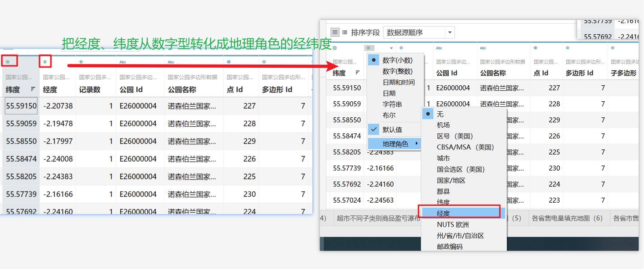Image resolution: width=644 pixels, height=269 pixels.
Task: Click 子多边形 column header
Action: click(624, 73)
